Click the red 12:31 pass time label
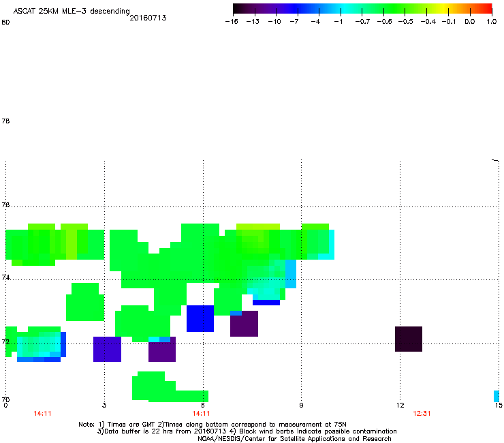 422,414
